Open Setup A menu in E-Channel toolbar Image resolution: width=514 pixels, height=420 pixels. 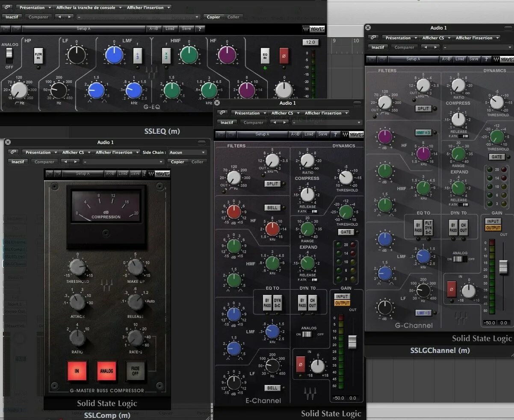[263, 134]
